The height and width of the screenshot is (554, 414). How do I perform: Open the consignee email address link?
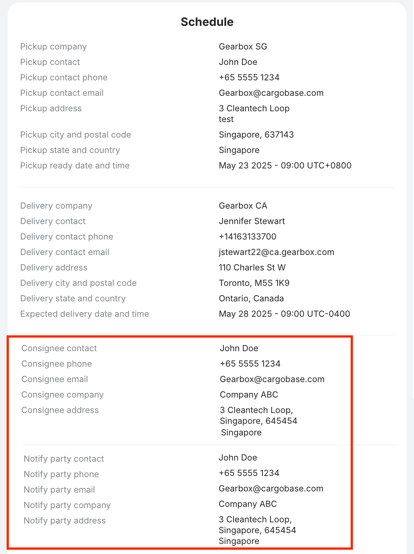click(272, 379)
